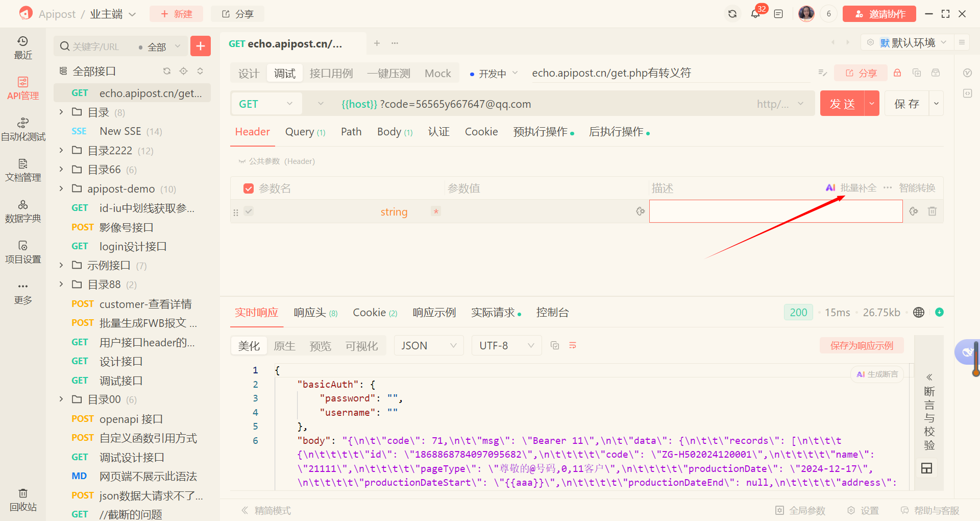Toggle the layout icon below 断言与校验
This screenshot has height=521, width=980.
[x=927, y=468]
